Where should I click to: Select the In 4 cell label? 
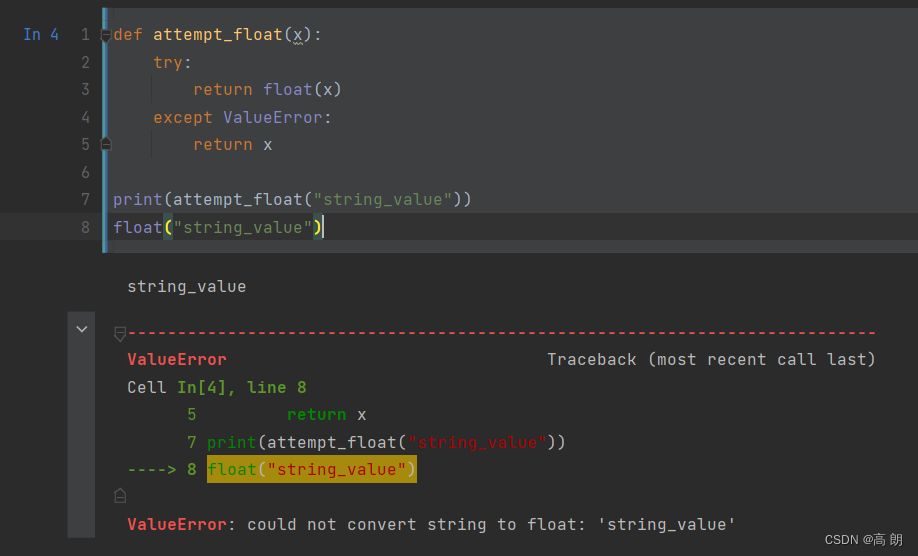(x=41, y=35)
